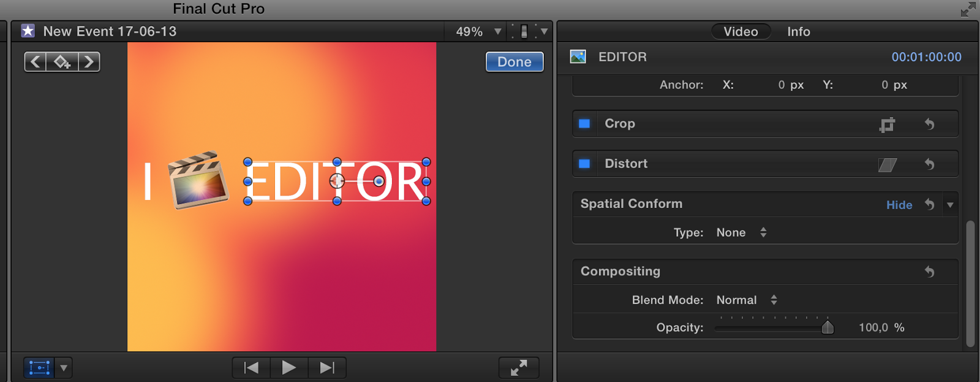Play the clip in the viewer

click(x=289, y=367)
